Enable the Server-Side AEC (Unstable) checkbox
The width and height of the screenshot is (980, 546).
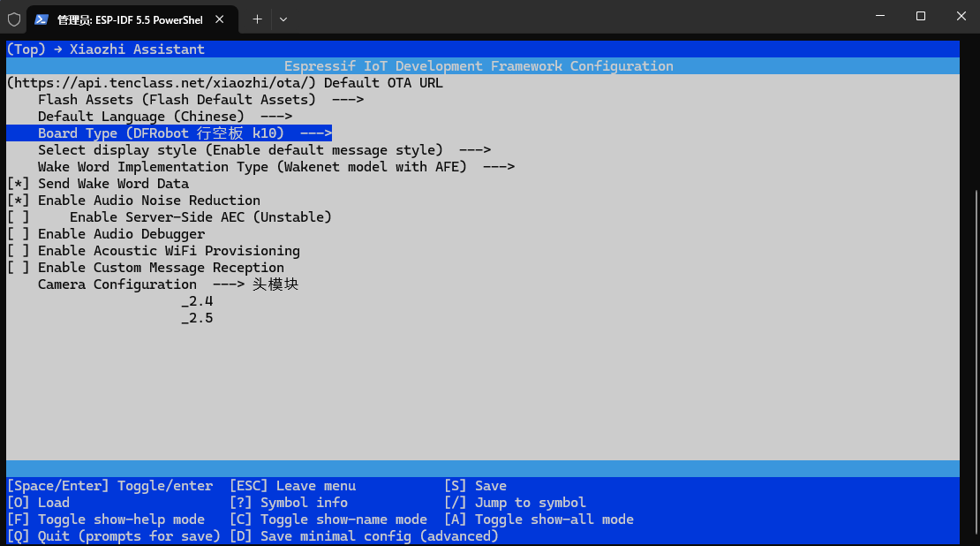point(19,217)
